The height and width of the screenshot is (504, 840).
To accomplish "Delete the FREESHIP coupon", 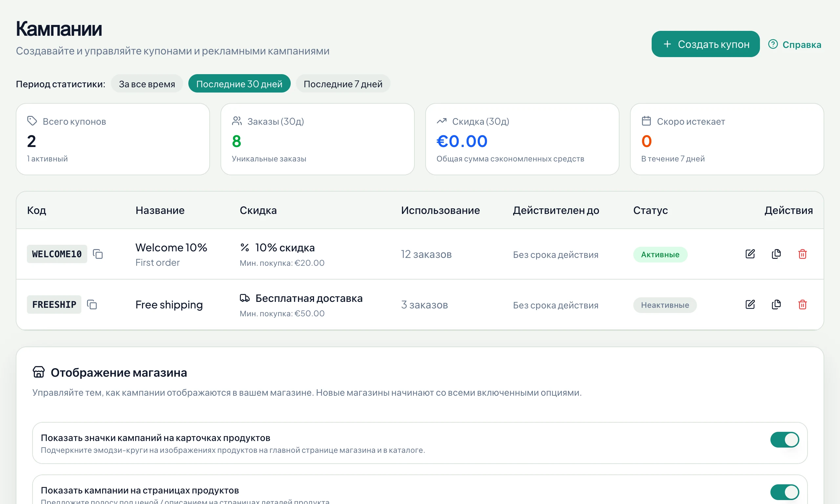I will pos(802,304).
